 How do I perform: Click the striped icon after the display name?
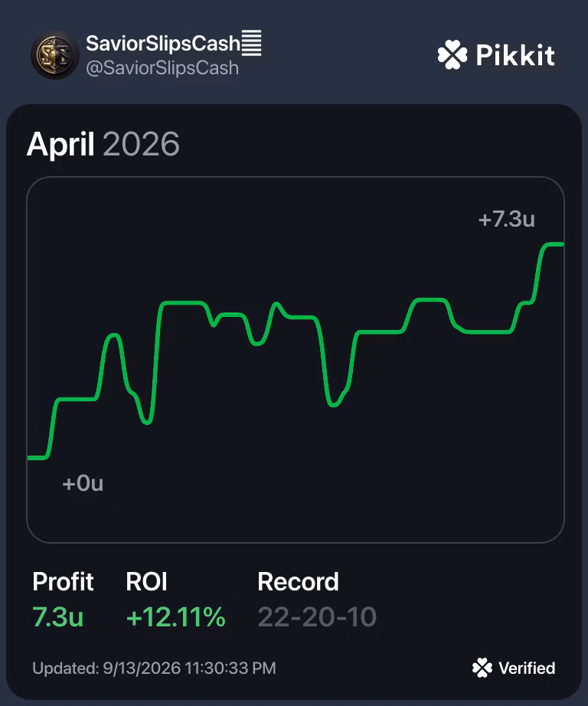click(252, 43)
